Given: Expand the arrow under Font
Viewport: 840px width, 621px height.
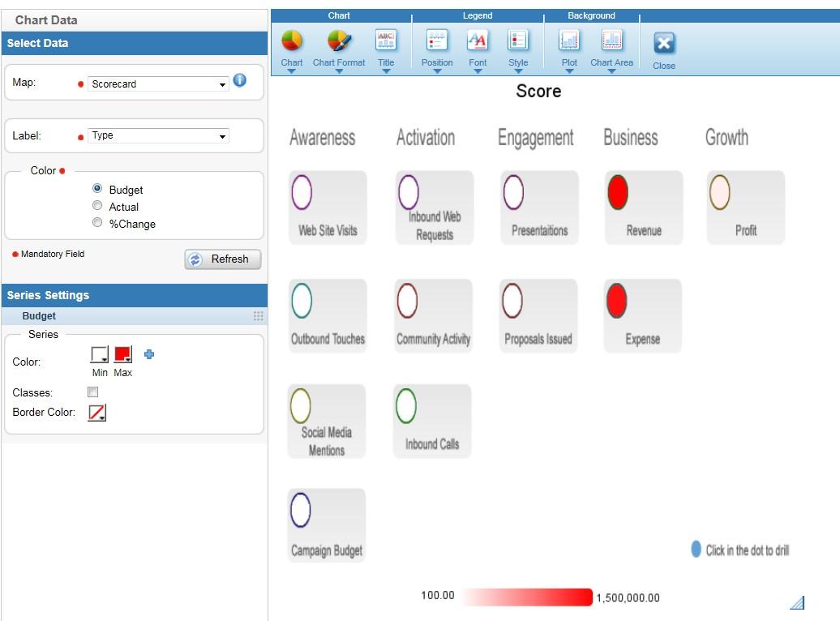Looking at the screenshot, I should pos(478,71).
